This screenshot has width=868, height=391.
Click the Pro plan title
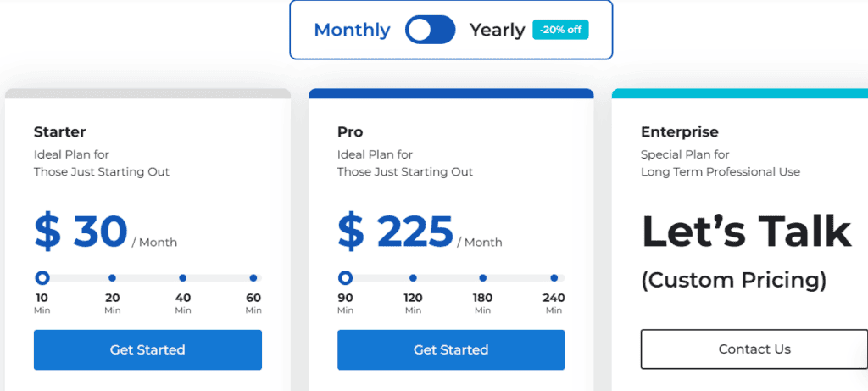point(350,131)
